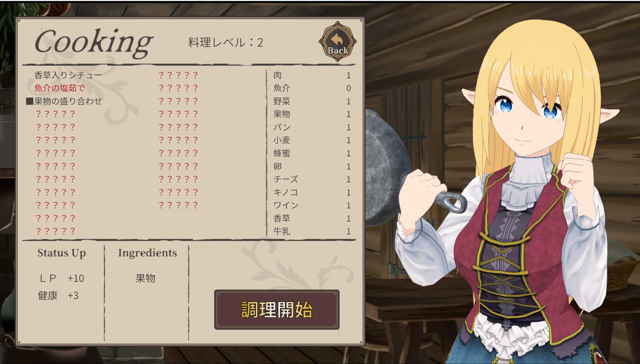Image resolution: width=640 pixels, height=364 pixels.
Task: Click the ????? entry right of 香草入りシチュー
Action: tap(178, 75)
